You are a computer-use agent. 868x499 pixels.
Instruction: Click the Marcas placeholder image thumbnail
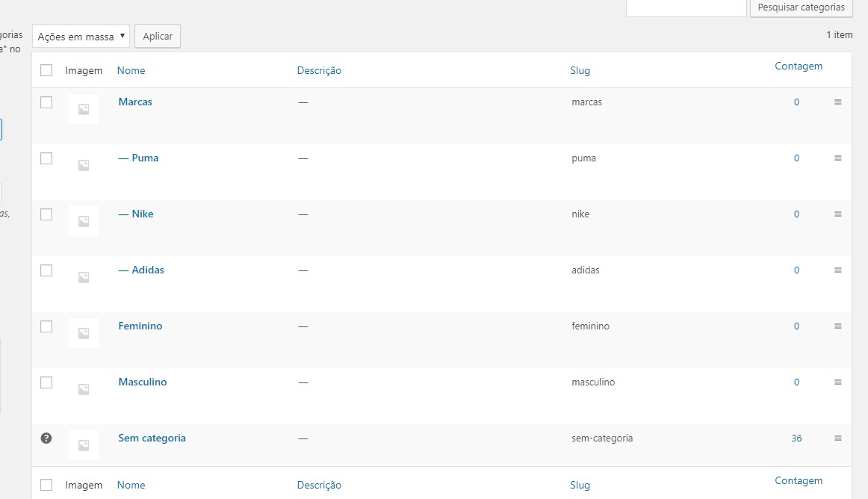tap(84, 109)
